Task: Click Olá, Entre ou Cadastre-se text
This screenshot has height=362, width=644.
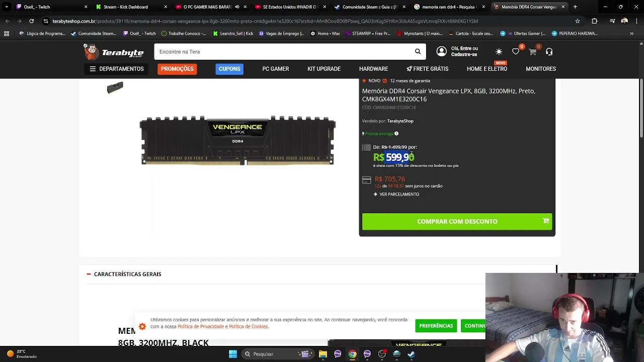Action: [464, 51]
